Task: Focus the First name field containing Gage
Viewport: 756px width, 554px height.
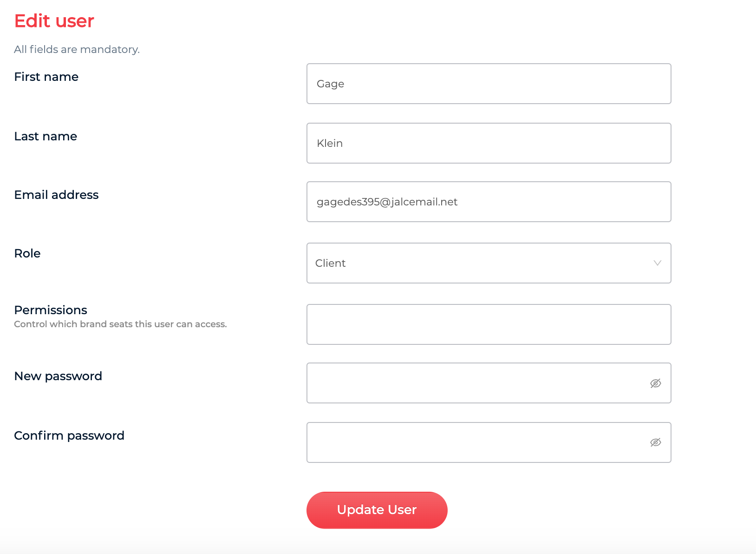Action: 489,84
